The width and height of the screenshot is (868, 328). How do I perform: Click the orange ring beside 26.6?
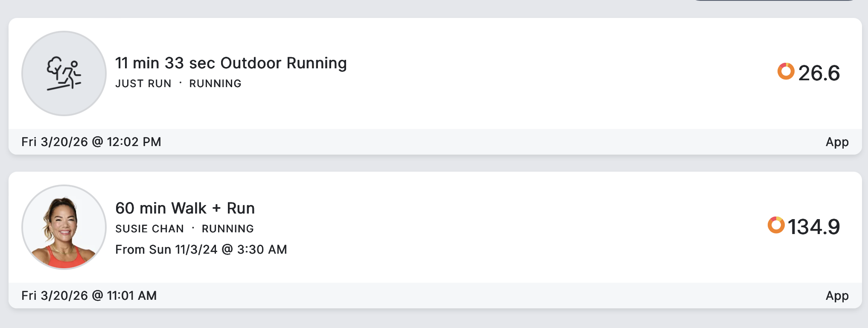786,71
